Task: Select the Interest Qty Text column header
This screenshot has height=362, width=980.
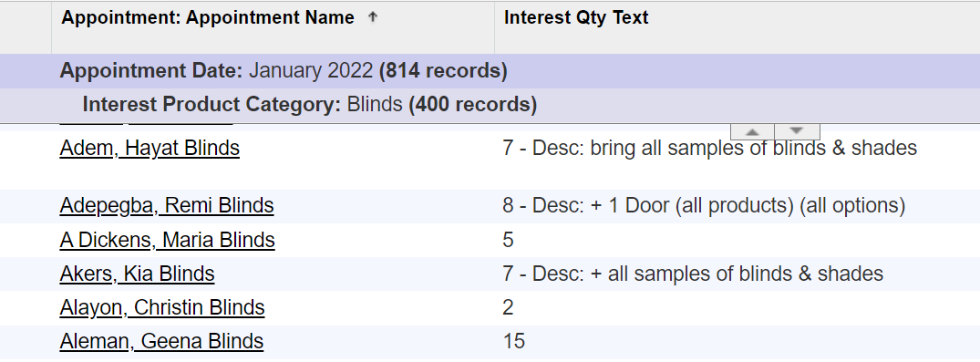Action: click(576, 17)
